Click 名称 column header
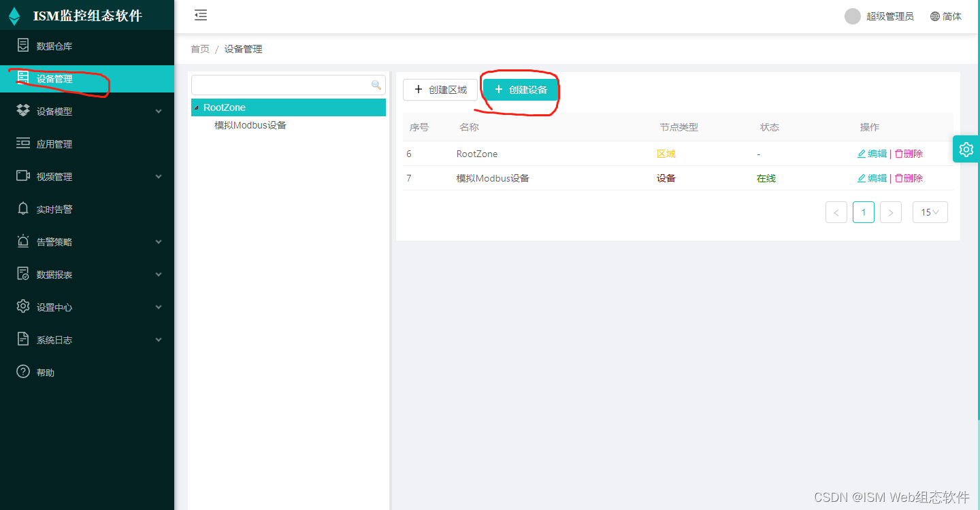The height and width of the screenshot is (510, 980). (470, 127)
